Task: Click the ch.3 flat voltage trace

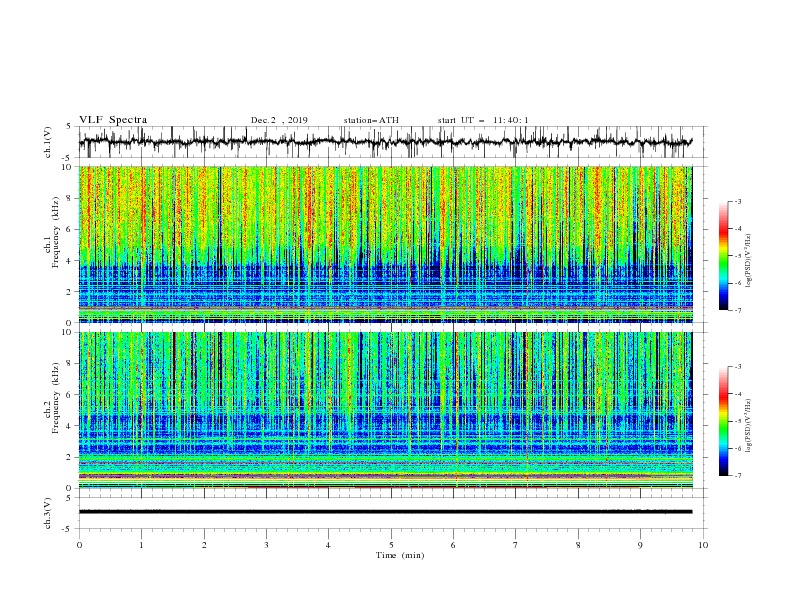Action: click(385, 512)
